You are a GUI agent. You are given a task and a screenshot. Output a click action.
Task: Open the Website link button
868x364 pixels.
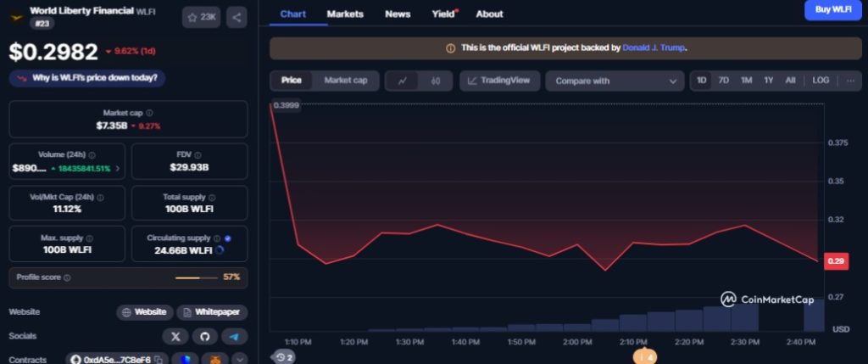(145, 312)
